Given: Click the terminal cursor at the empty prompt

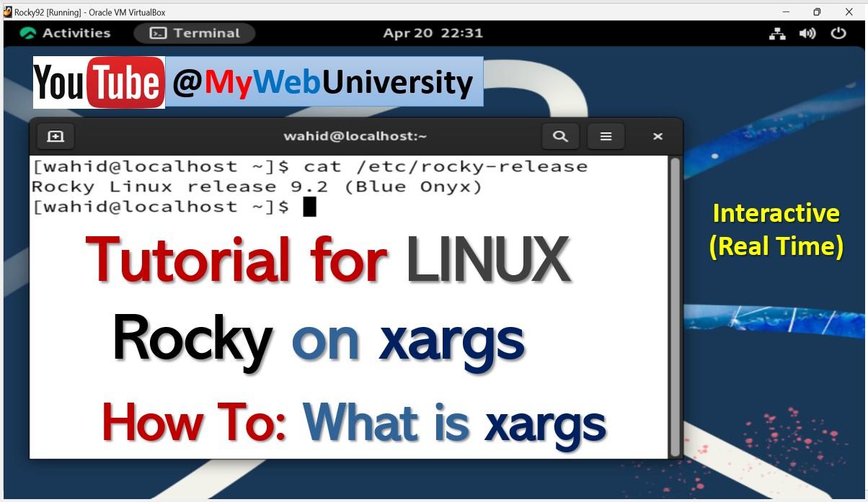Looking at the screenshot, I should coord(309,207).
